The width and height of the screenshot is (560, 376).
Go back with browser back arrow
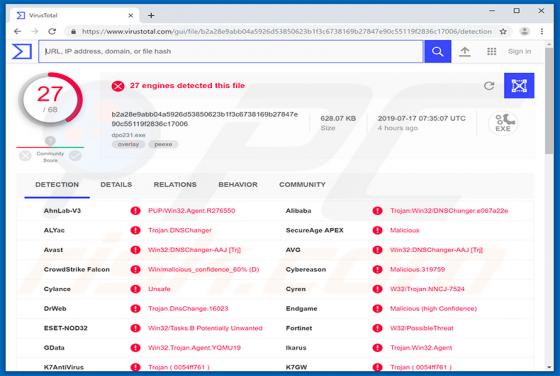coord(17,31)
